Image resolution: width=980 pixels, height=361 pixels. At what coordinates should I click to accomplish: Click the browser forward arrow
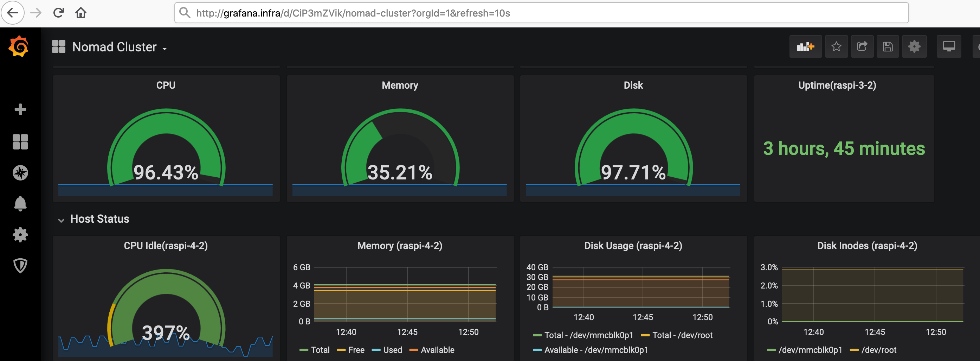tap(36, 13)
